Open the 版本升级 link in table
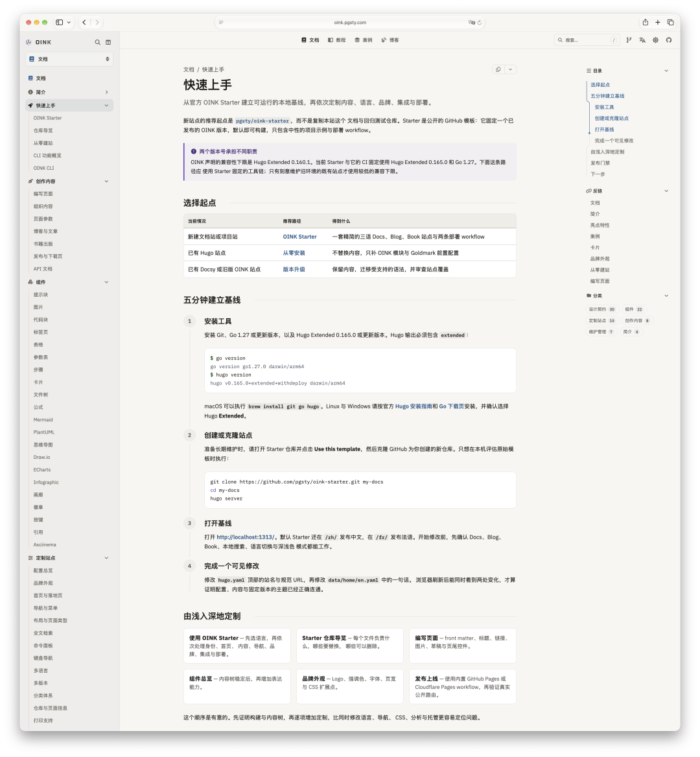The height and width of the screenshot is (757, 700). 294,270
